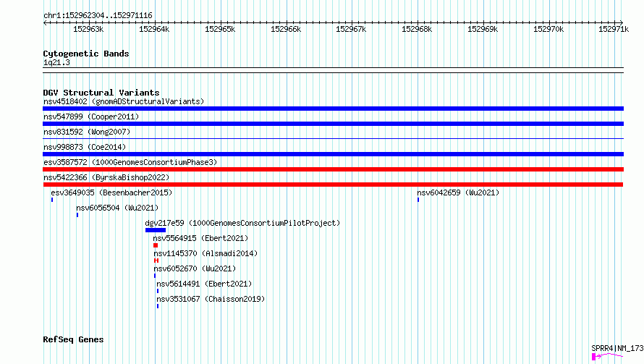Open the nsv831592 (Wong2007) label
The height and width of the screenshot is (364, 644).
87,132
